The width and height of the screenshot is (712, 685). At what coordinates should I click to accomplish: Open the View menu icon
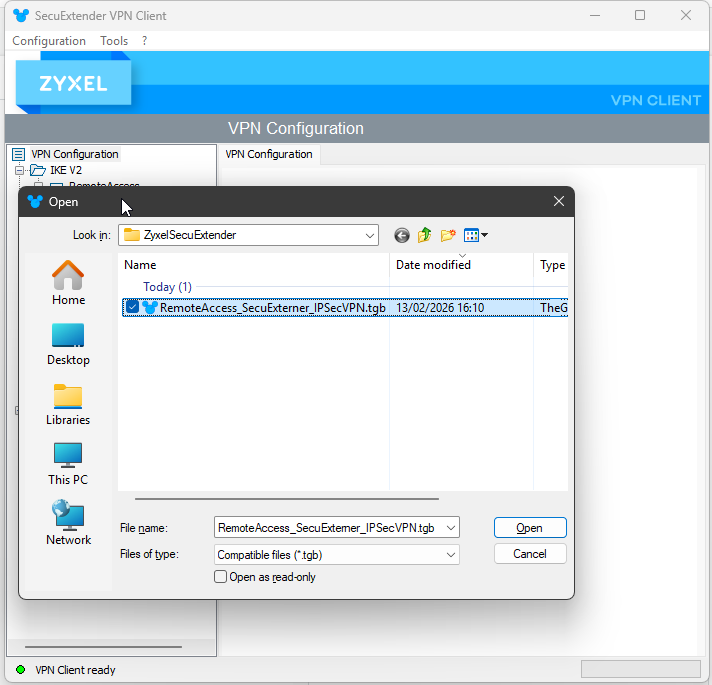[475, 236]
